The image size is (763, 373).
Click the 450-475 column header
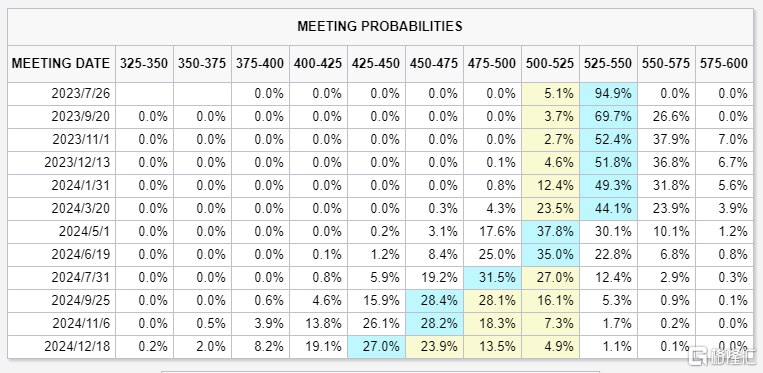[434, 63]
